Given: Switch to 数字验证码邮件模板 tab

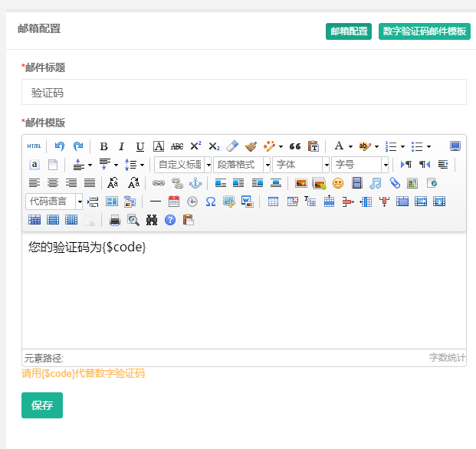Looking at the screenshot, I should (424, 31).
